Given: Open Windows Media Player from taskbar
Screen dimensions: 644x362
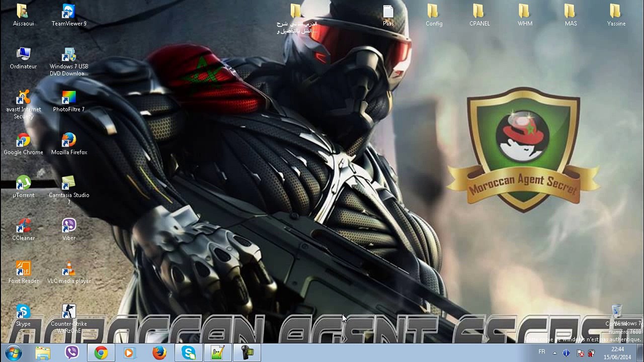Looking at the screenshot, I should point(130,353).
